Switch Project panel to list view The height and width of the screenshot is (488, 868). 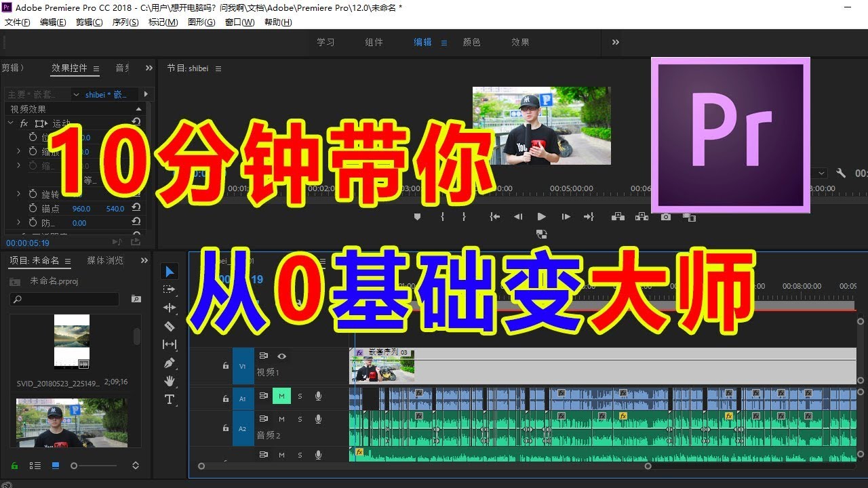[35, 466]
